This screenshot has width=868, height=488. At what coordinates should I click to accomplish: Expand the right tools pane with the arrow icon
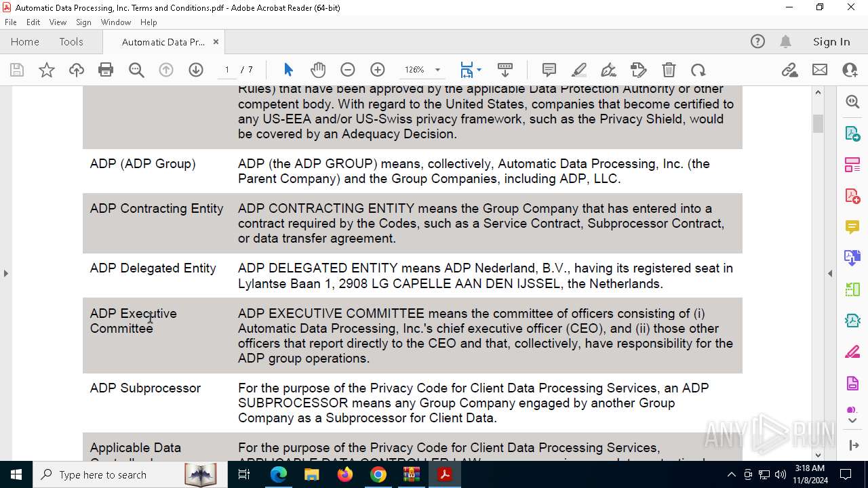click(853, 445)
